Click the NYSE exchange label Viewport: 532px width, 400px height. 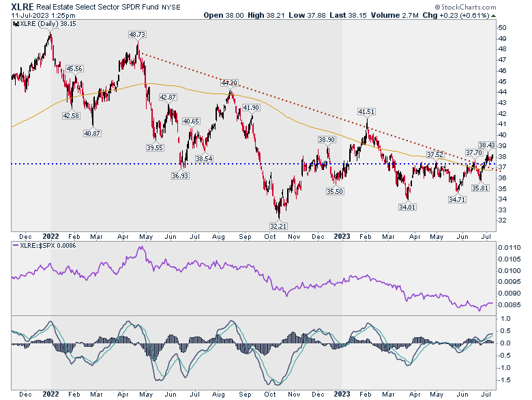point(171,7)
